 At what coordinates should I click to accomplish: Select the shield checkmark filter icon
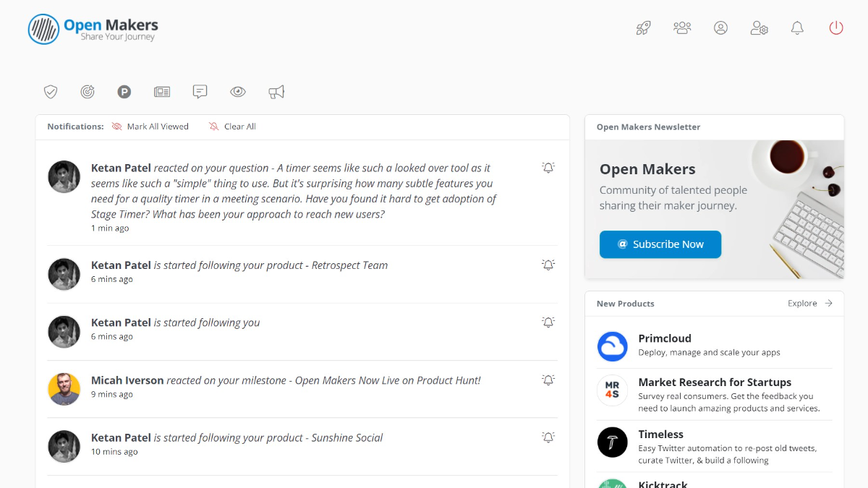coord(51,92)
